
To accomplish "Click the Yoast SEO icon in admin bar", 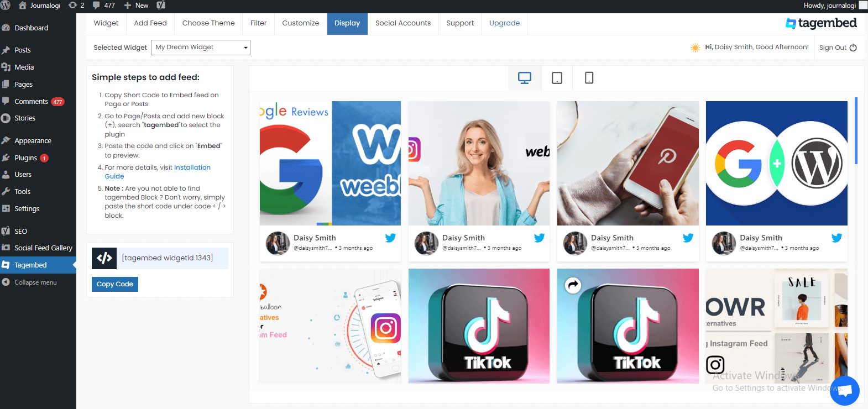I will coord(161,6).
